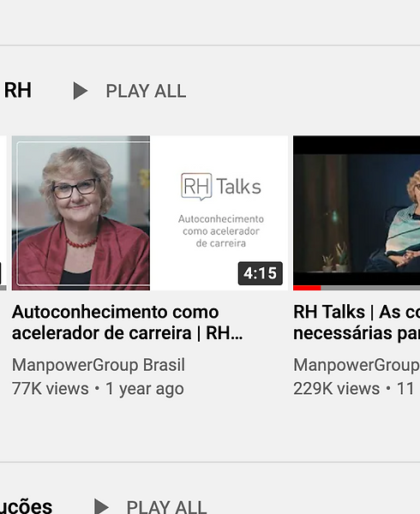Viewport: 420px width, 514px height.
Task: Click the 229K views metadata text
Action: [x=336, y=389]
